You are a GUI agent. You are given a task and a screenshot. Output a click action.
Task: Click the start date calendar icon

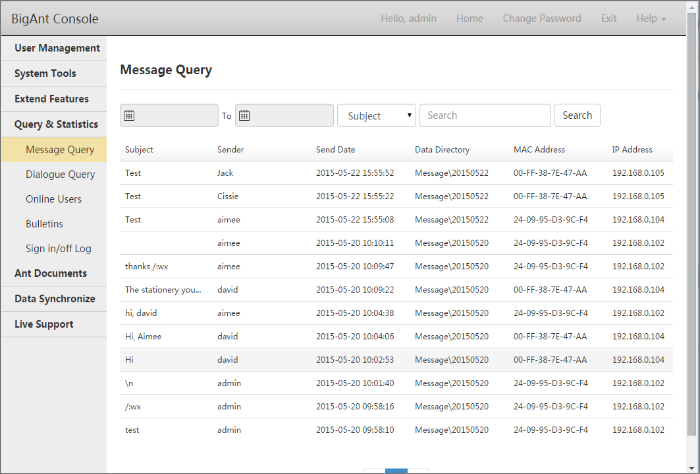click(129, 116)
